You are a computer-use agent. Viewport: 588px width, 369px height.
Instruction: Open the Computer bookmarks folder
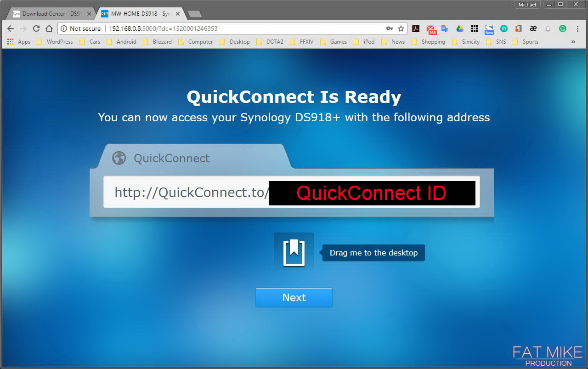pos(196,41)
